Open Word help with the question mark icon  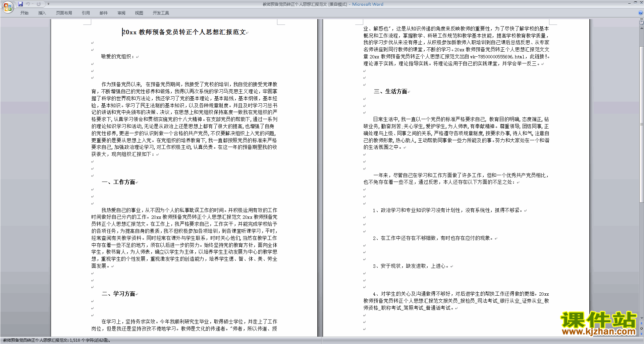tap(641, 13)
